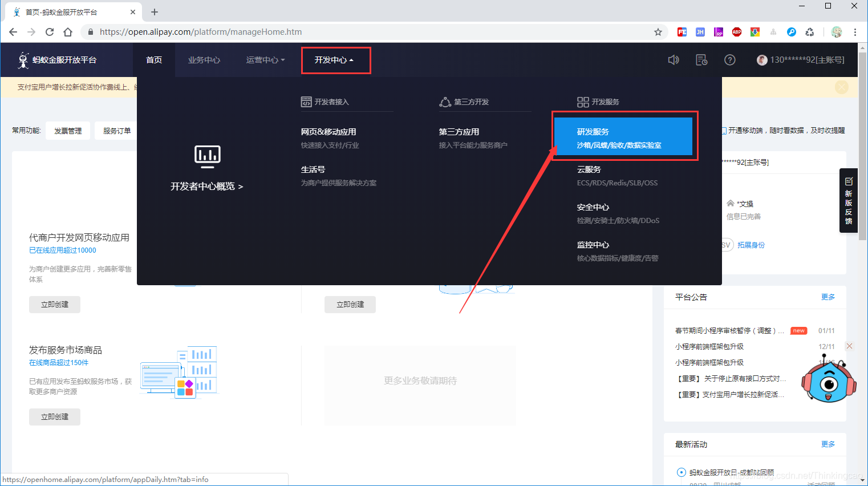Open 关于停止原有接口方式 announcement

pos(731,379)
